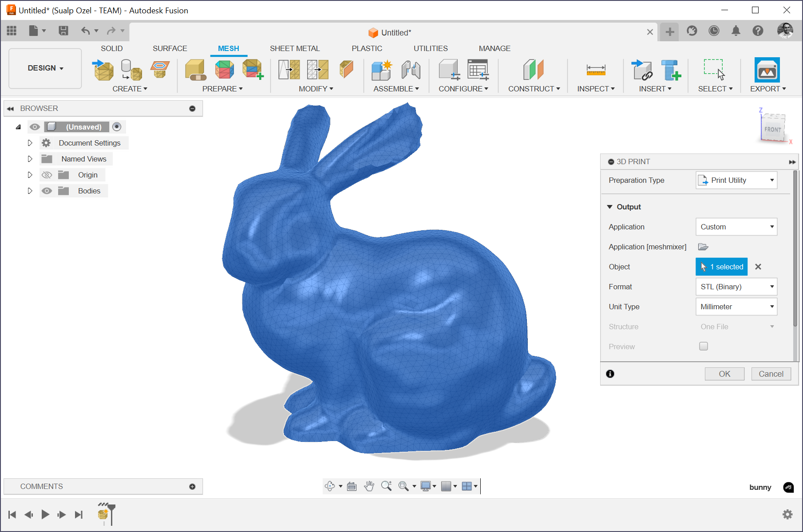Click the Configure Model icon

(449, 70)
